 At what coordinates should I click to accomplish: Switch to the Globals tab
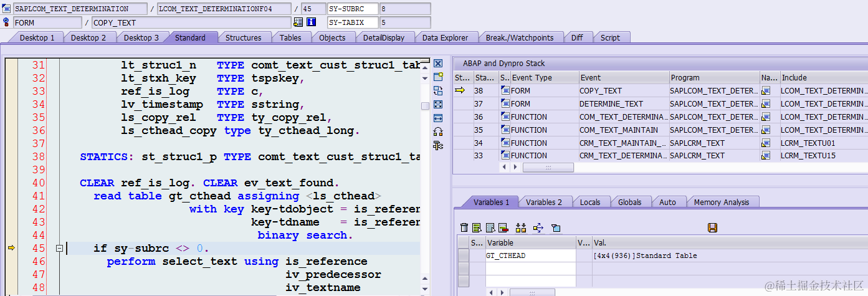630,202
